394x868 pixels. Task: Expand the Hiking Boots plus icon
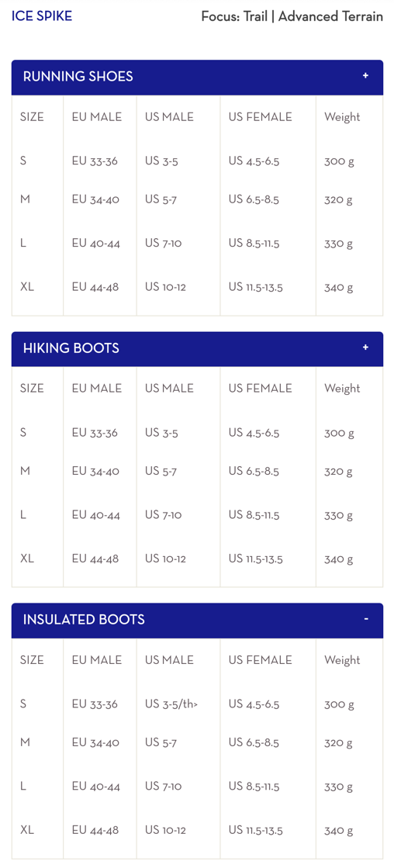coord(365,348)
